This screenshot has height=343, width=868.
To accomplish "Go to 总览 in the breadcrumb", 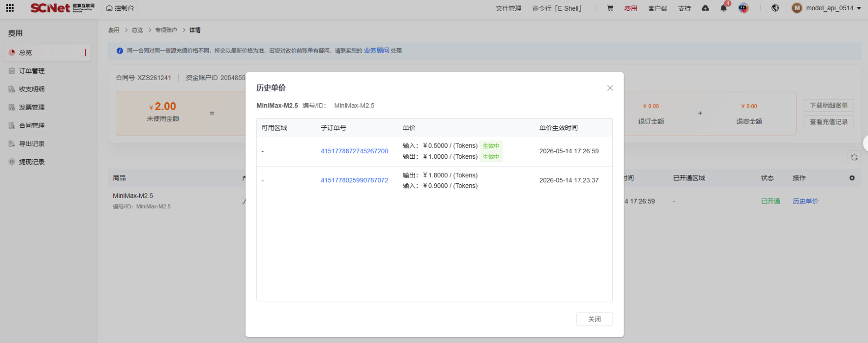I will click(x=137, y=30).
